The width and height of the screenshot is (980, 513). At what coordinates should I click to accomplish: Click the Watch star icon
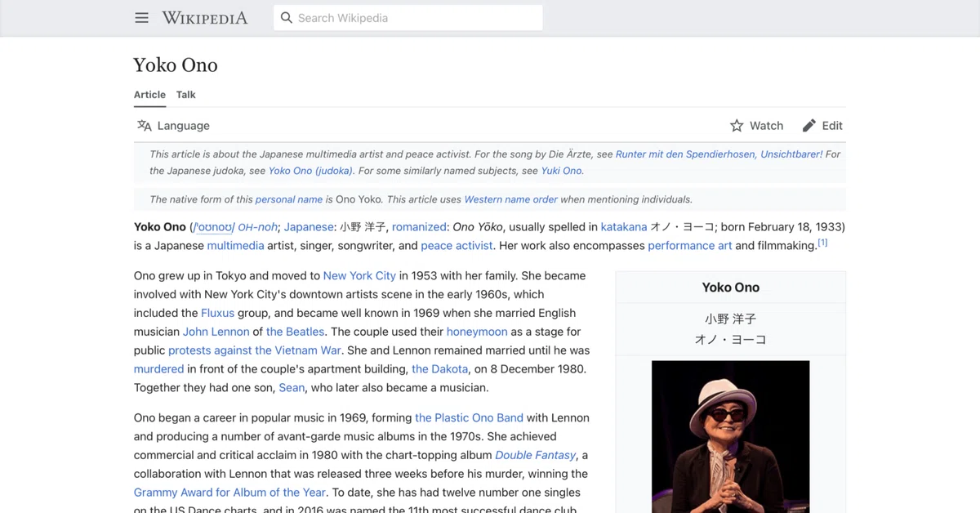737,126
